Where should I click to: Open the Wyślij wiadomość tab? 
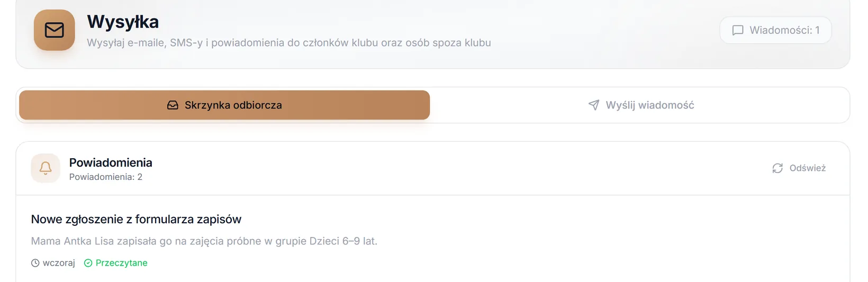click(641, 105)
